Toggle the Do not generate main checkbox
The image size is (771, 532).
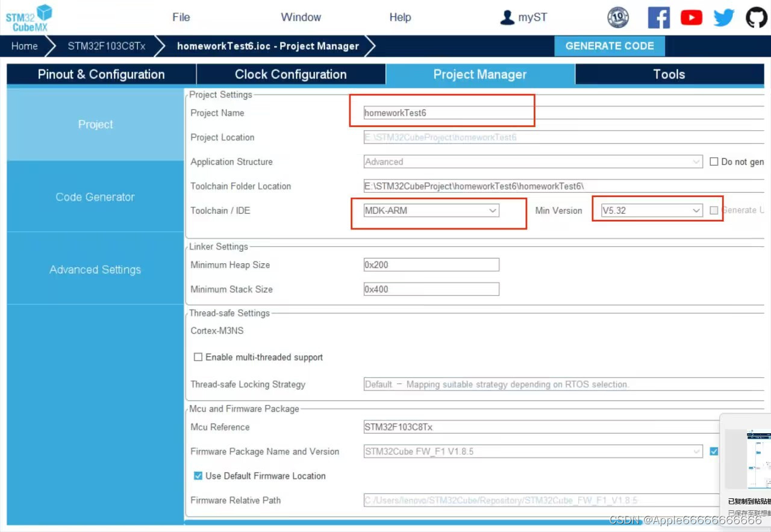(x=714, y=161)
